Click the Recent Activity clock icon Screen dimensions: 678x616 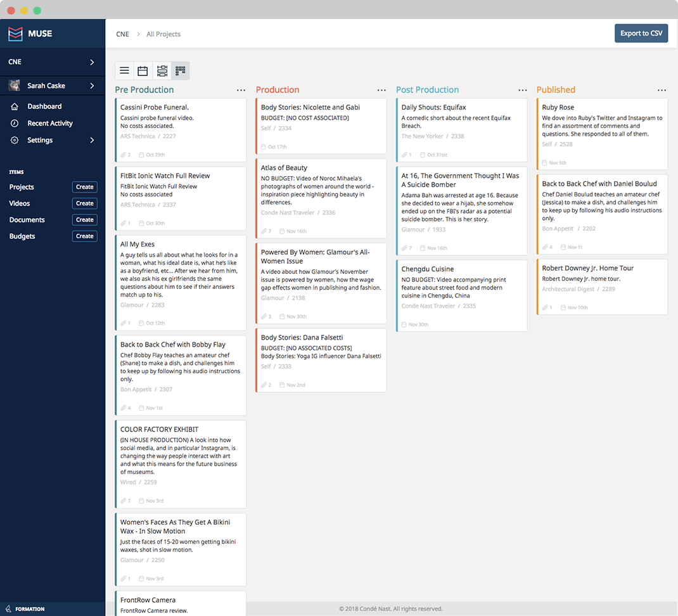click(x=15, y=124)
